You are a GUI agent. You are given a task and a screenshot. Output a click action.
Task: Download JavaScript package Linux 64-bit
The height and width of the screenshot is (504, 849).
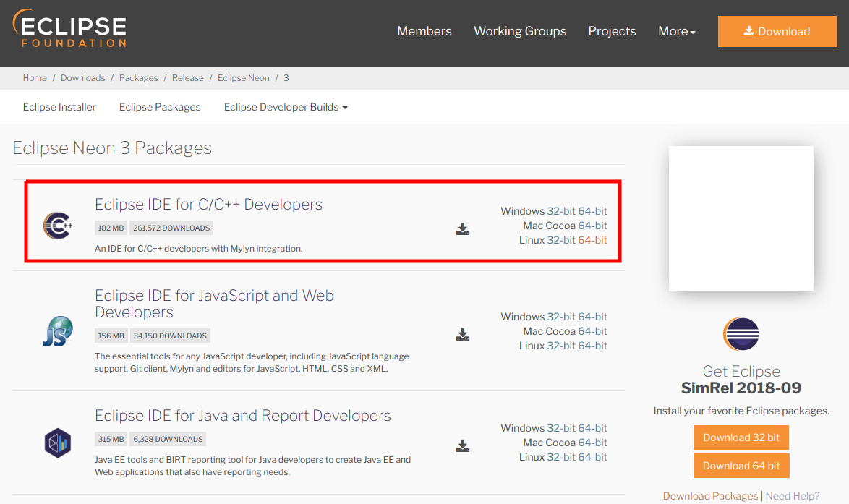pyautogui.click(x=592, y=346)
